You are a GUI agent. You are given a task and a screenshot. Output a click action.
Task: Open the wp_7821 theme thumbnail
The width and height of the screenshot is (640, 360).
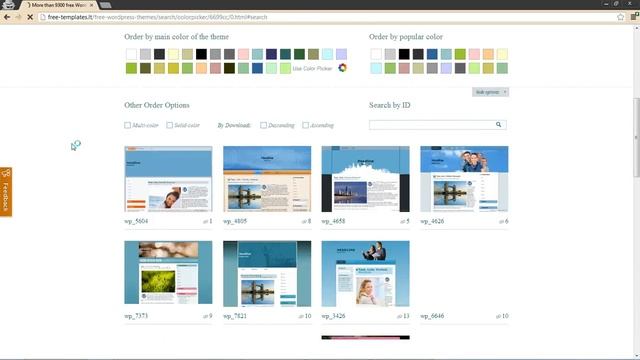point(267,273)
